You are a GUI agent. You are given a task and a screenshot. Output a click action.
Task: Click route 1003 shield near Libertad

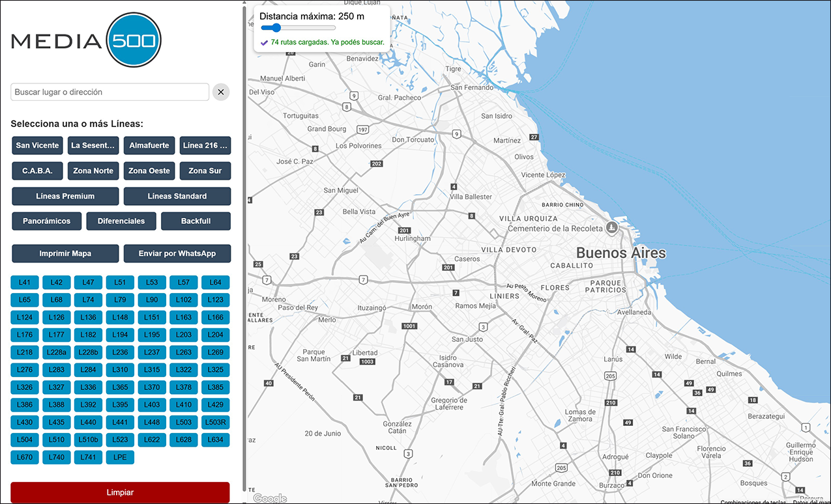click(x=368, y=361)
